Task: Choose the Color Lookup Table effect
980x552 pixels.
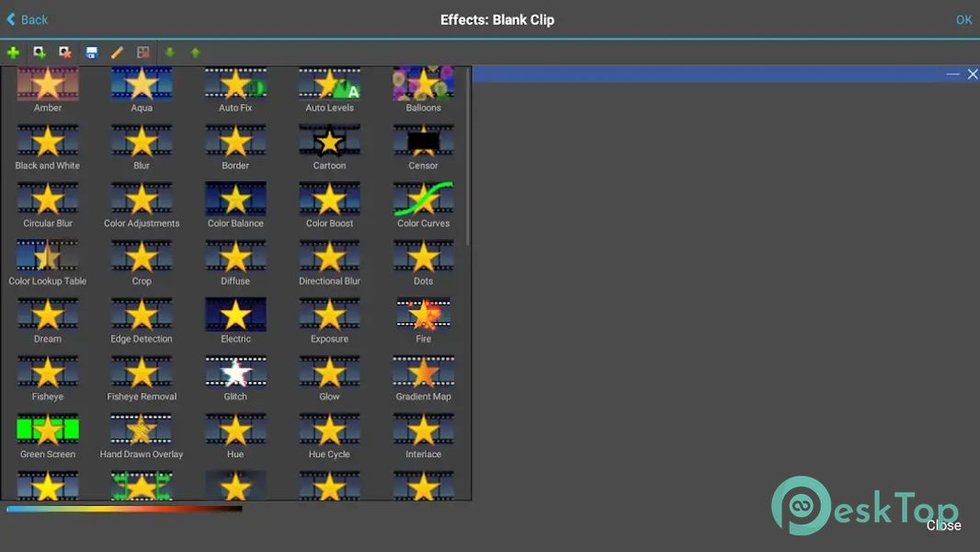Action: (x=48, y=263)
